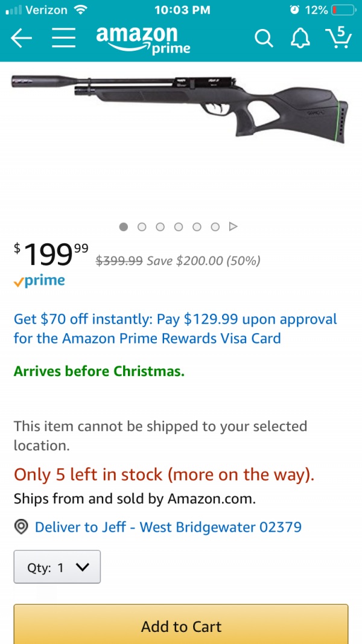Change delivery address Deliver to Jeff
The width and height of the screenshot is (362, 644).
tap(168, 526)
